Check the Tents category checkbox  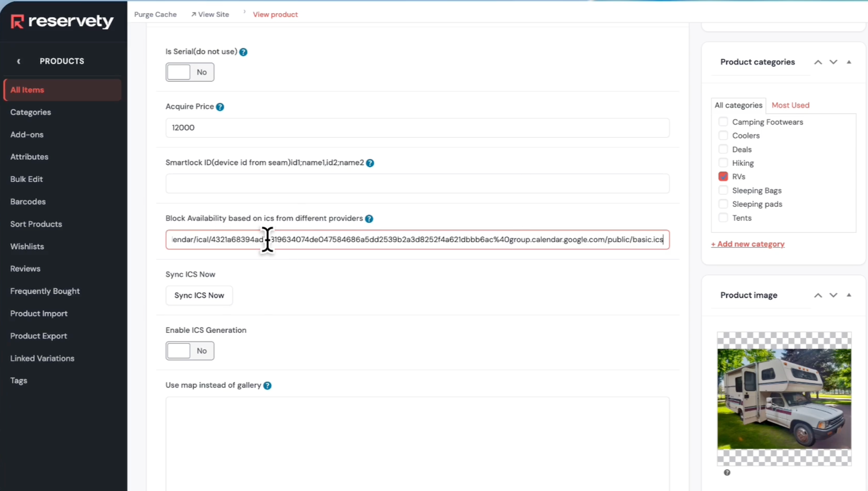(x=723, y=218)
